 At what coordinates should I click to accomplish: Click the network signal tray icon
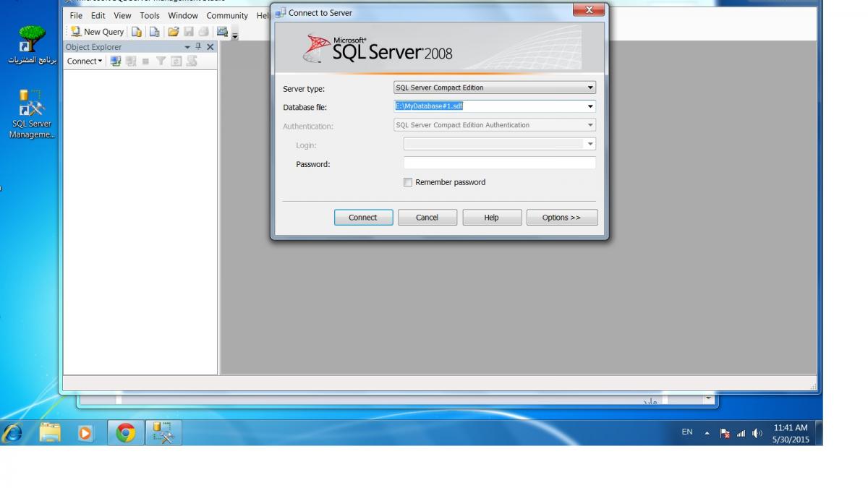[x=741, y=434]
